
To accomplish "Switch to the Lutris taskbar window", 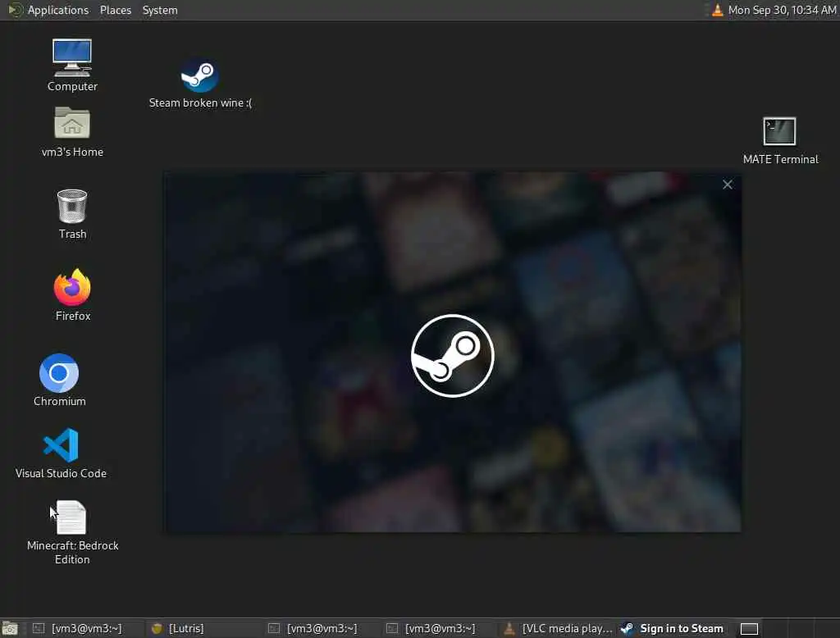I will coord(204,628).
